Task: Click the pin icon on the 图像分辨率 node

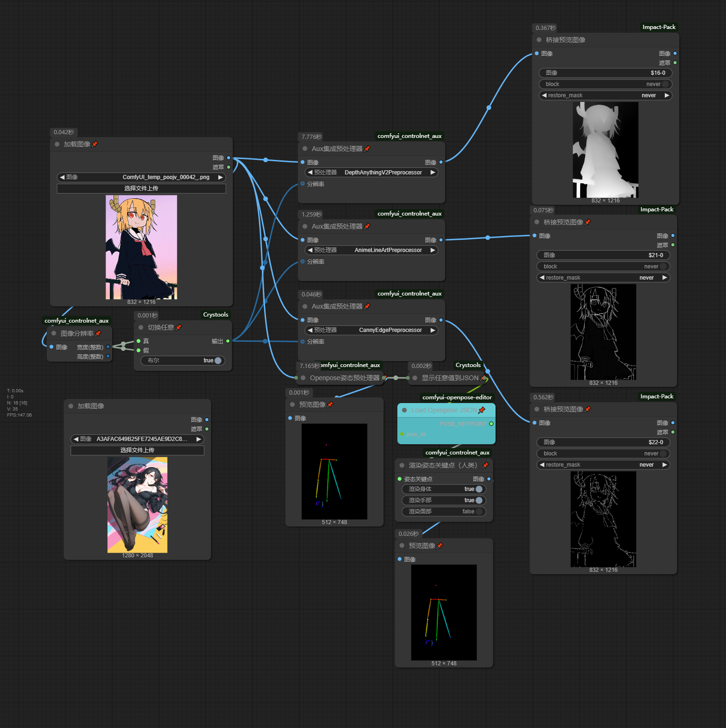Action: tap(98, 333)
